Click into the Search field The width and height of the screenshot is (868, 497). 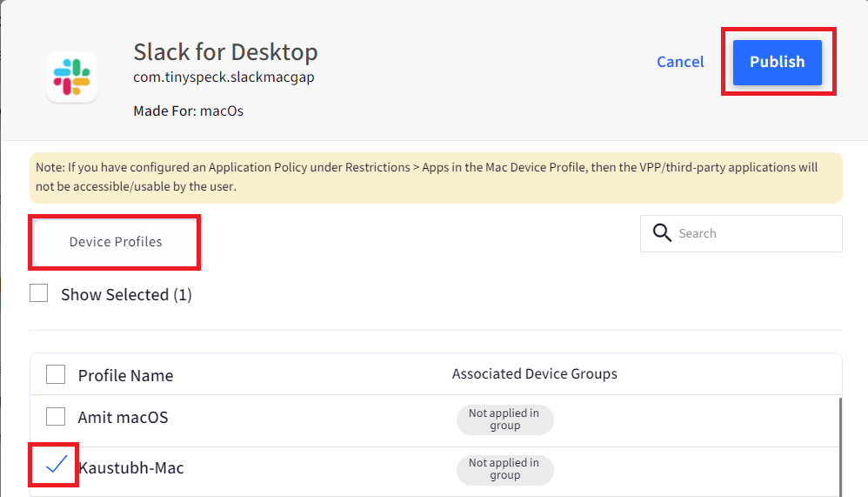(741, 233)
